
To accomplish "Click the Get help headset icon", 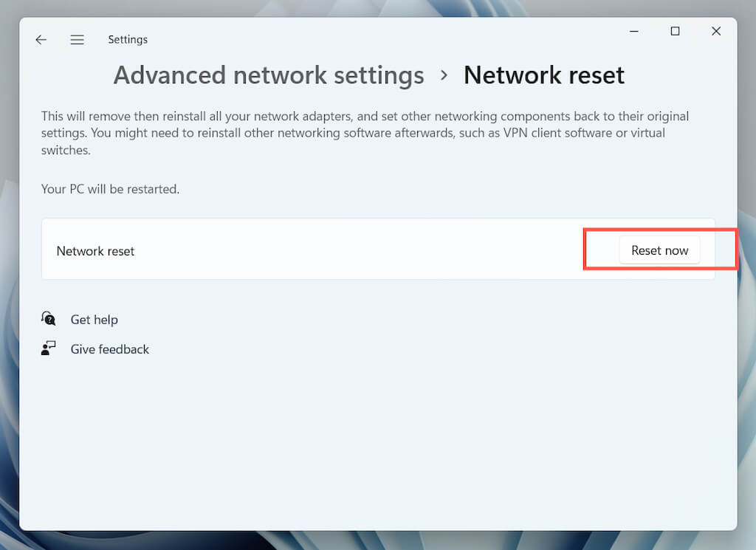I will click(x=49, y=319).
